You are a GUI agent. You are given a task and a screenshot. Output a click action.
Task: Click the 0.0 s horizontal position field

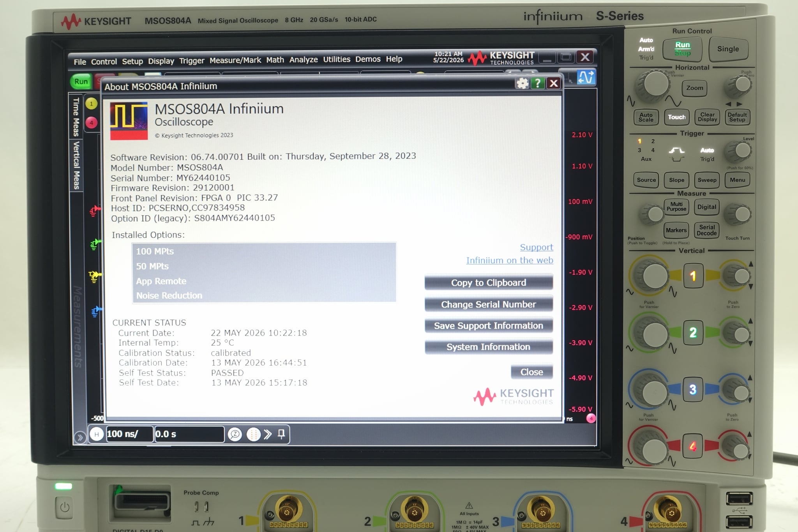point(189,434)
